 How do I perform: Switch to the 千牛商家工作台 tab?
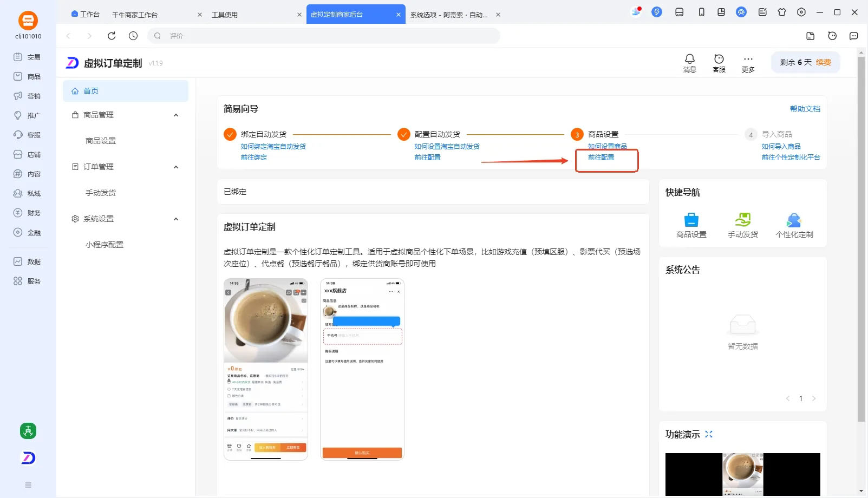click(135, 15)
